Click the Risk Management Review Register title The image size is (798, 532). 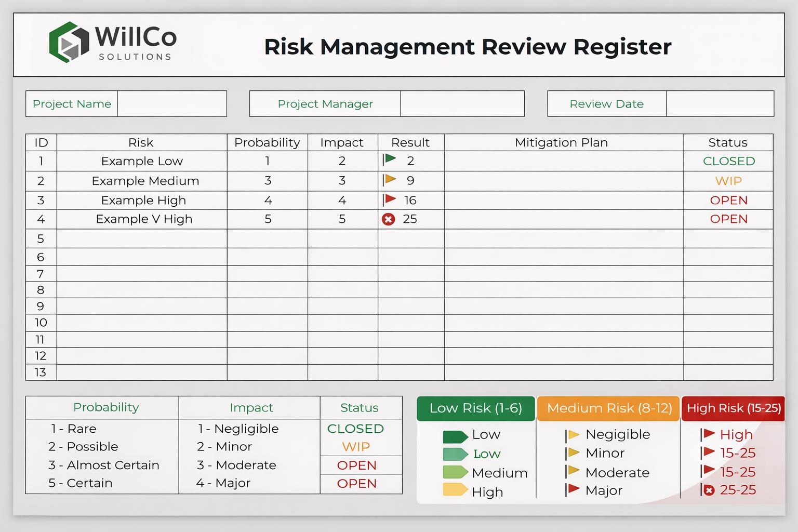(x=468, y=46)
